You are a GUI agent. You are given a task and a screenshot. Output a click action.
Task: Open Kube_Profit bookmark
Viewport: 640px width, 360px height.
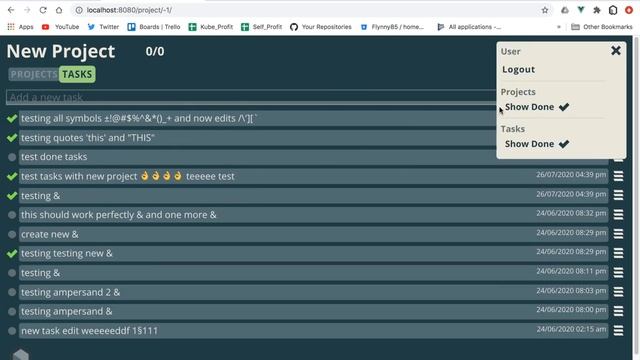click(x=211, y=27)
